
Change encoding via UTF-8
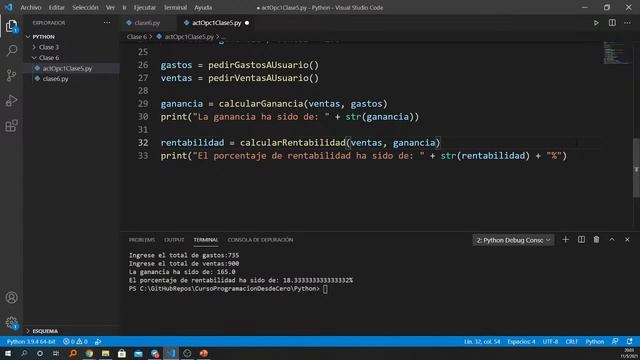(x=550, y=341)
